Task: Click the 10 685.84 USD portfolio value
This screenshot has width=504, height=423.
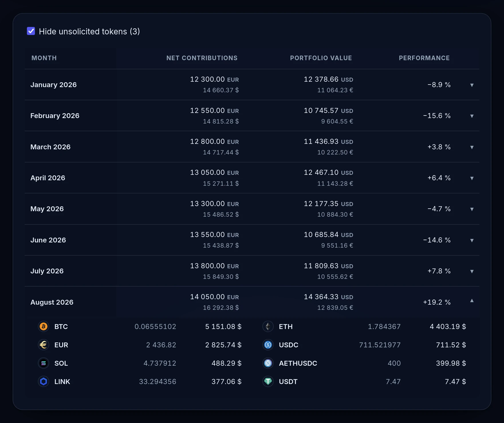Action: pyautogui.click(x=328, y=235)
